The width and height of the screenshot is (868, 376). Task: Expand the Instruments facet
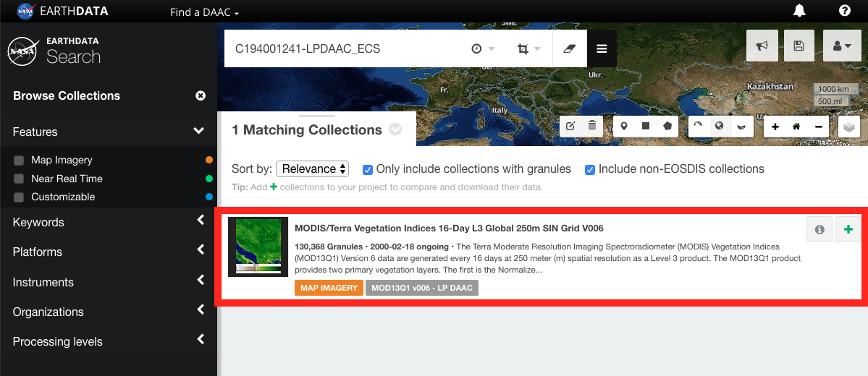point(109,282)
